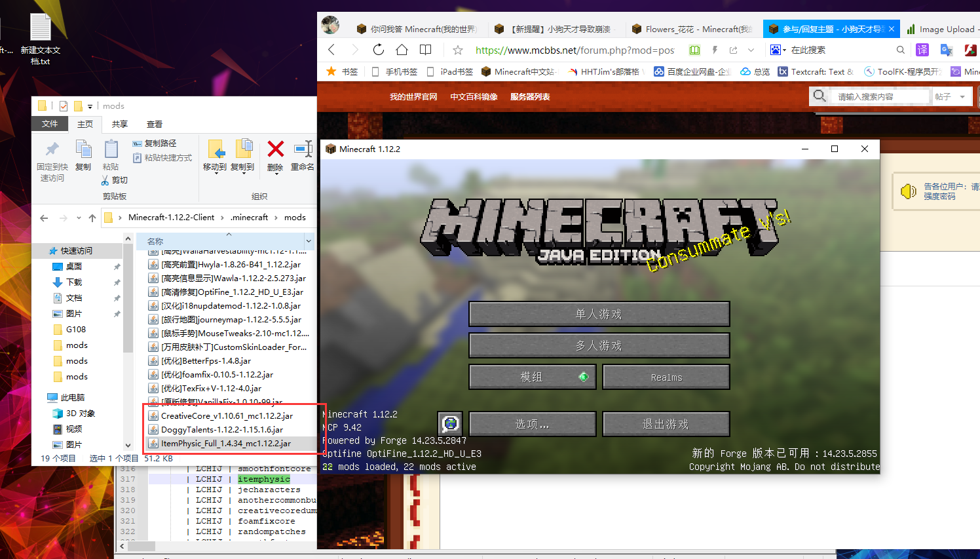980x559 pixels.
Task: Select 下载 in Explorer navigation pane
Action: point(74,282)
